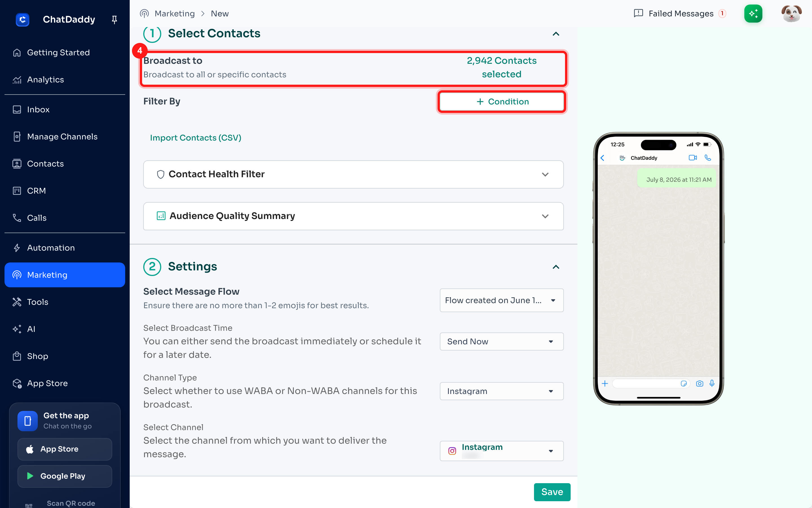Click the Analytics chart icon

17,80
